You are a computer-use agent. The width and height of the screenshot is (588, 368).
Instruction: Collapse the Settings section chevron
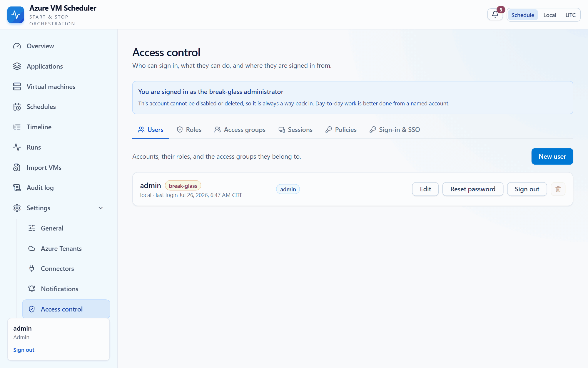[x=101, y=208]
